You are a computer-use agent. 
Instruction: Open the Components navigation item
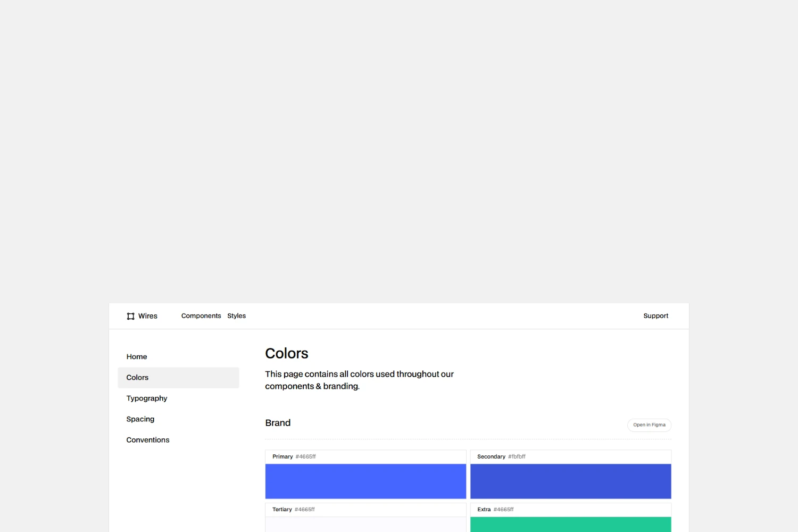tap(201, 315)
